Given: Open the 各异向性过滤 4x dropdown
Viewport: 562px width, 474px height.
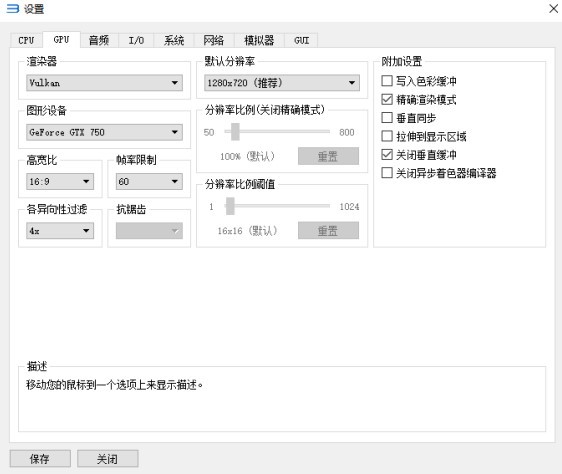Looking at the screenshot, I should [x=60, y=231].
